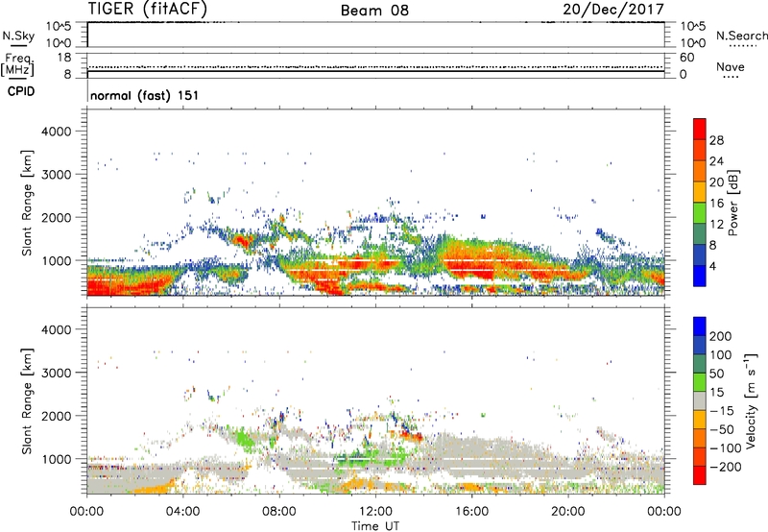Viewport: 768px width, 532px height.
Task: Click the power panel's "Slant Range [km]" label
Action: click(x=27, y=203)
